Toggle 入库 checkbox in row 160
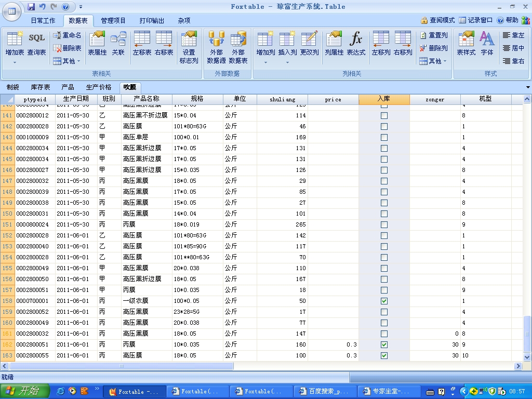This screenshot has width=532, height=399. [x=384, y=323]
